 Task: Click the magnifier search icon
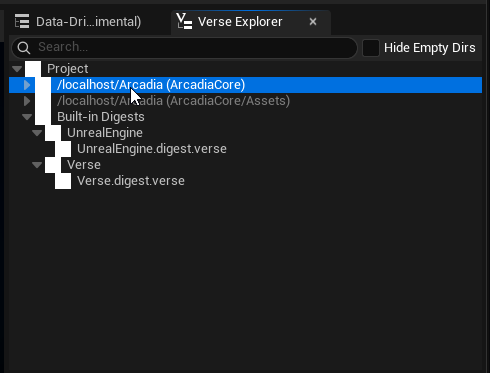pos(24,48)
